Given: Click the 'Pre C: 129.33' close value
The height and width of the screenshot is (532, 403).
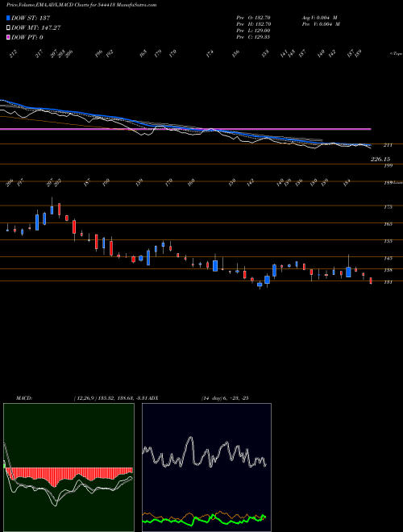Looking at the screenshot, I should pos(253,37).
